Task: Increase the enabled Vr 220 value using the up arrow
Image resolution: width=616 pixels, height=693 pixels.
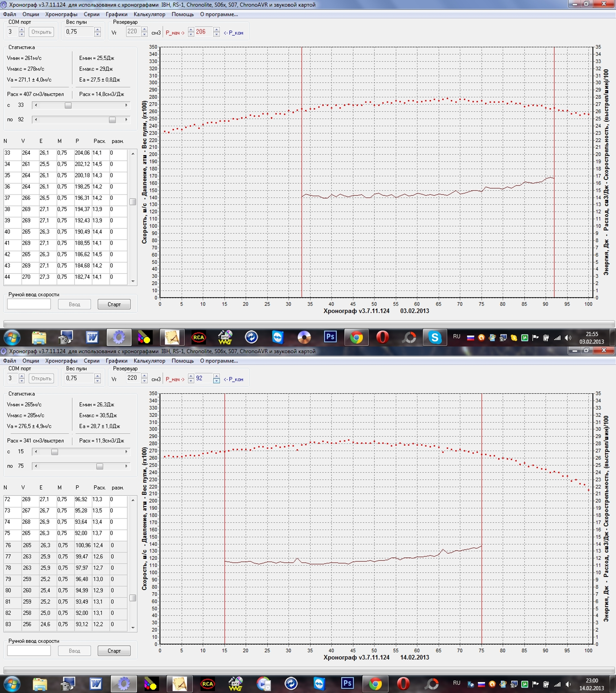Action: click(144, 376)
